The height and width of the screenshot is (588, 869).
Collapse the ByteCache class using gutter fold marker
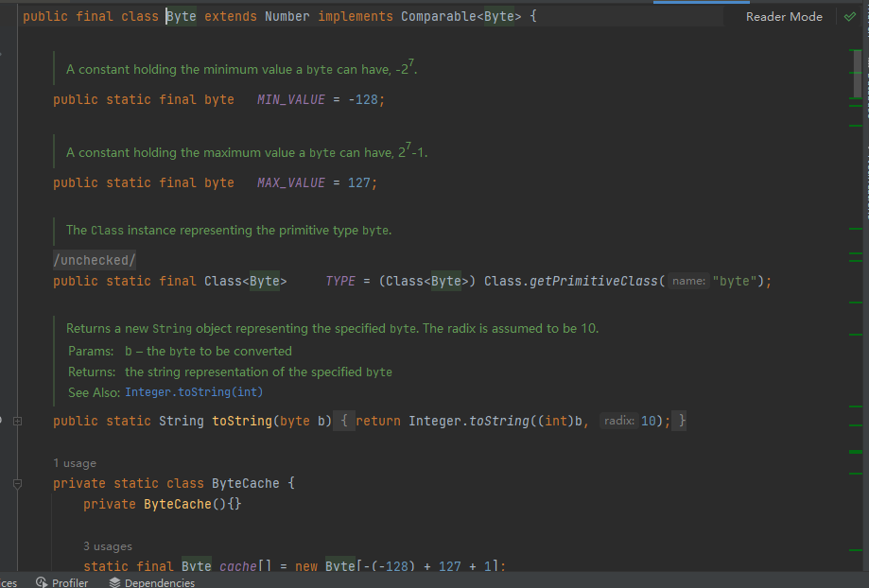coord(18,484)
